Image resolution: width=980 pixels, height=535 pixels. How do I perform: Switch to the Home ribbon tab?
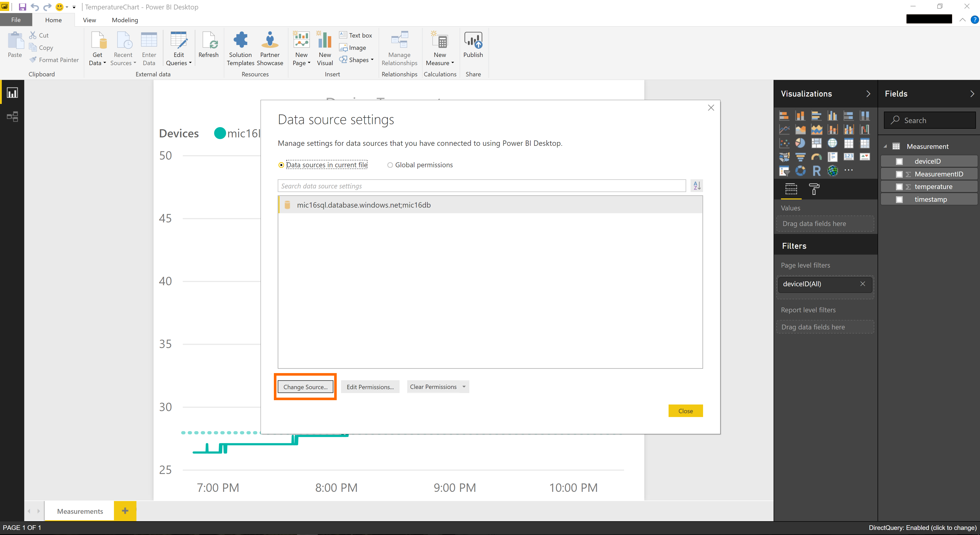53,20
